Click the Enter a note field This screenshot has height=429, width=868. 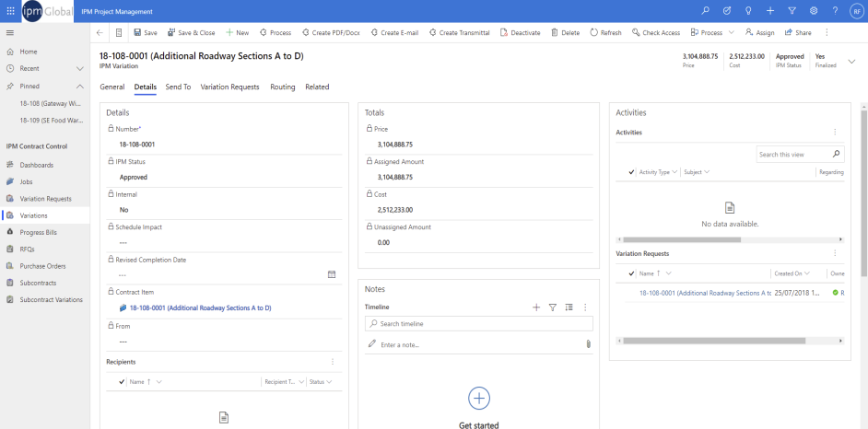480,344
